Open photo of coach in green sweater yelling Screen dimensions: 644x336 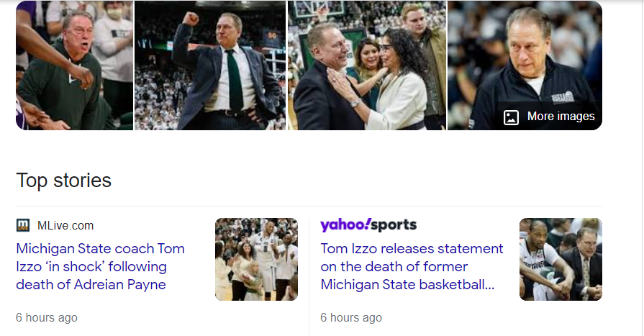click(74, 65)
